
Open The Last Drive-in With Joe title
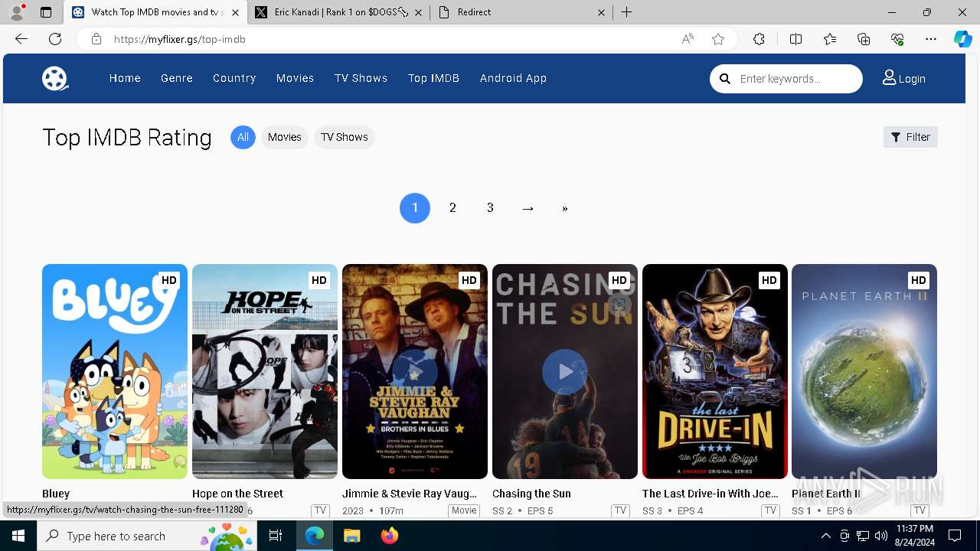tap(710, 494)
